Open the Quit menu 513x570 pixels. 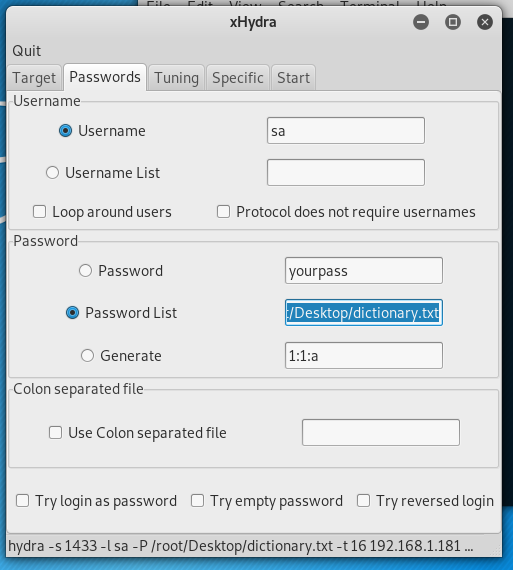click(27, 51)
